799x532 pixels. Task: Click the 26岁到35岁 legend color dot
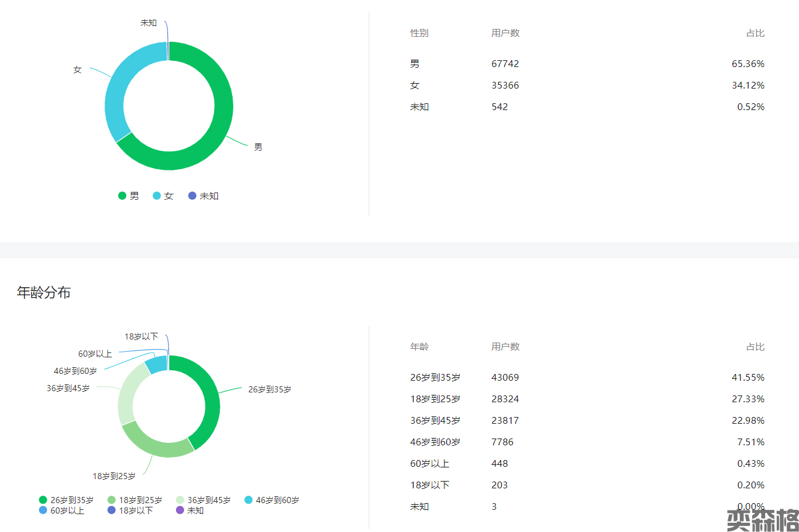(43, 500)
